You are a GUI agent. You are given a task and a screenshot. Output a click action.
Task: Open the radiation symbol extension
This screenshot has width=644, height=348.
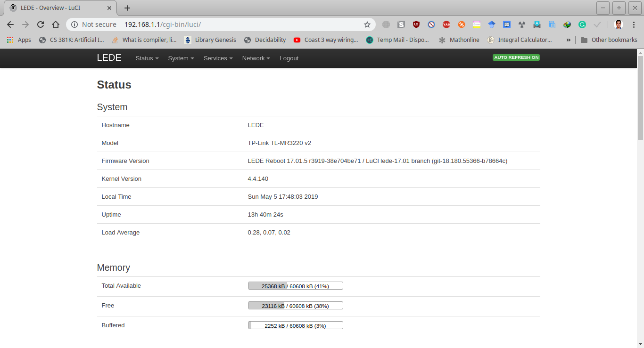[522, 24]
